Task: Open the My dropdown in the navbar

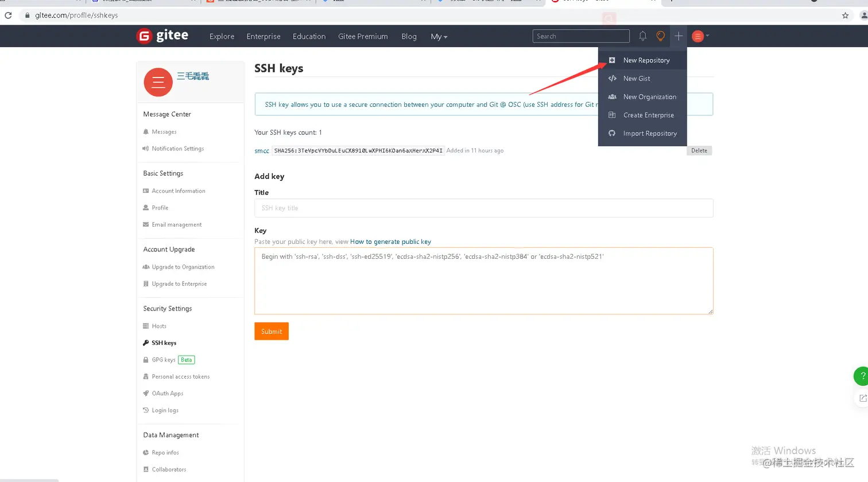Action: pos(439,36)
